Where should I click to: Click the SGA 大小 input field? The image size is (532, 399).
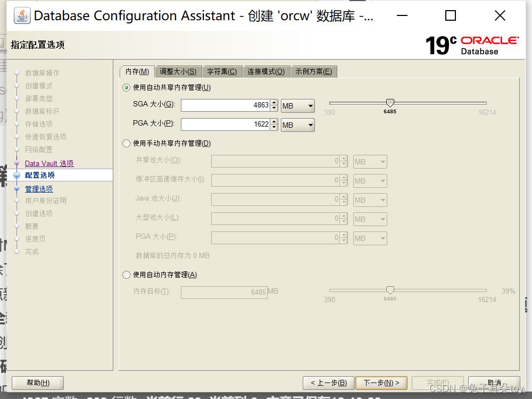tap(225, 105)
